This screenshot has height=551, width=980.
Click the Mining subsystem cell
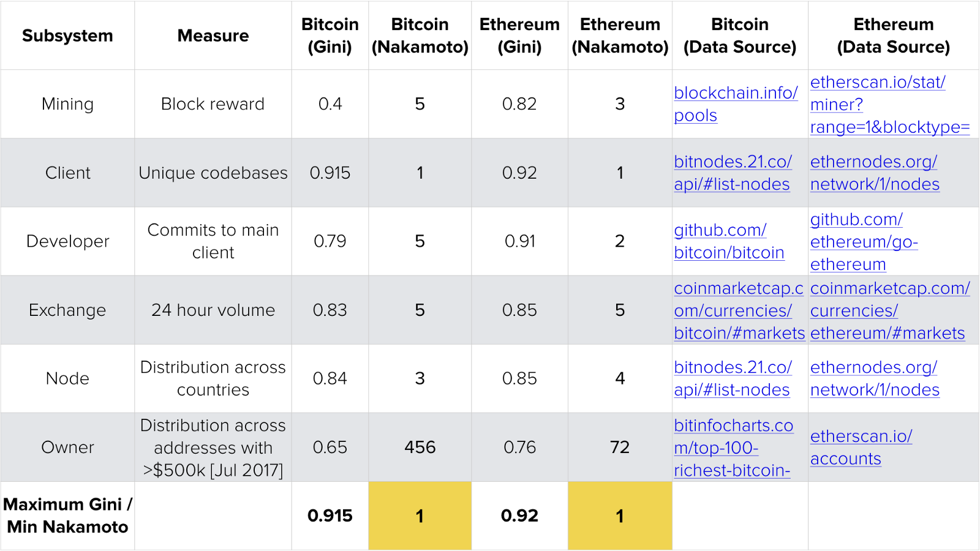click(x=67, y=104)
